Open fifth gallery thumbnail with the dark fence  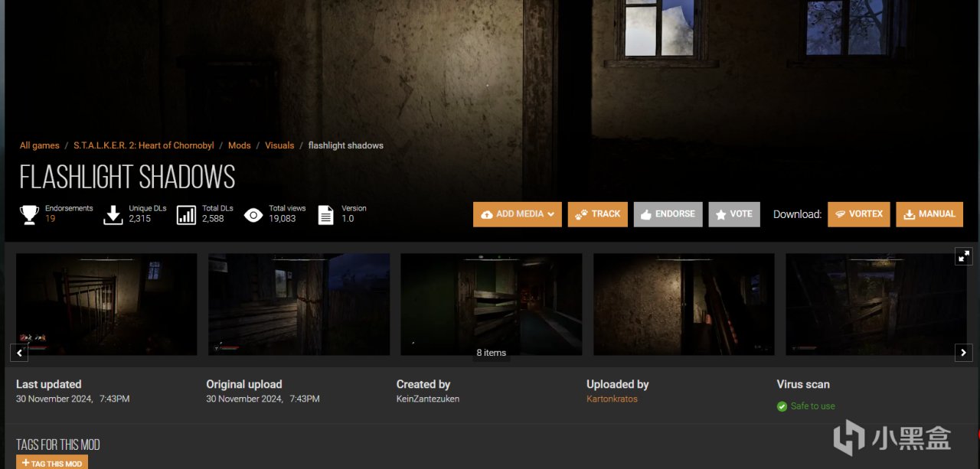pyautogui.click(x=877, y=305)
